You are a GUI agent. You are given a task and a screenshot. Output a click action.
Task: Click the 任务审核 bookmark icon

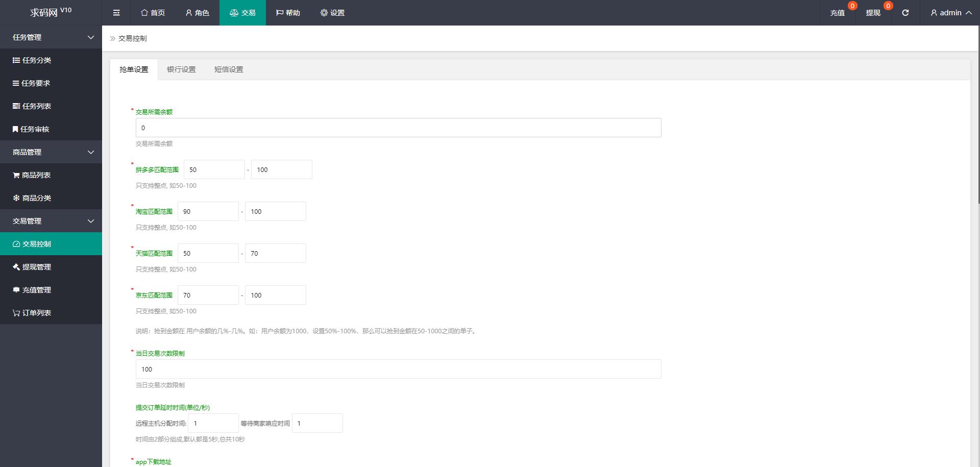click(x=15, y=129)
